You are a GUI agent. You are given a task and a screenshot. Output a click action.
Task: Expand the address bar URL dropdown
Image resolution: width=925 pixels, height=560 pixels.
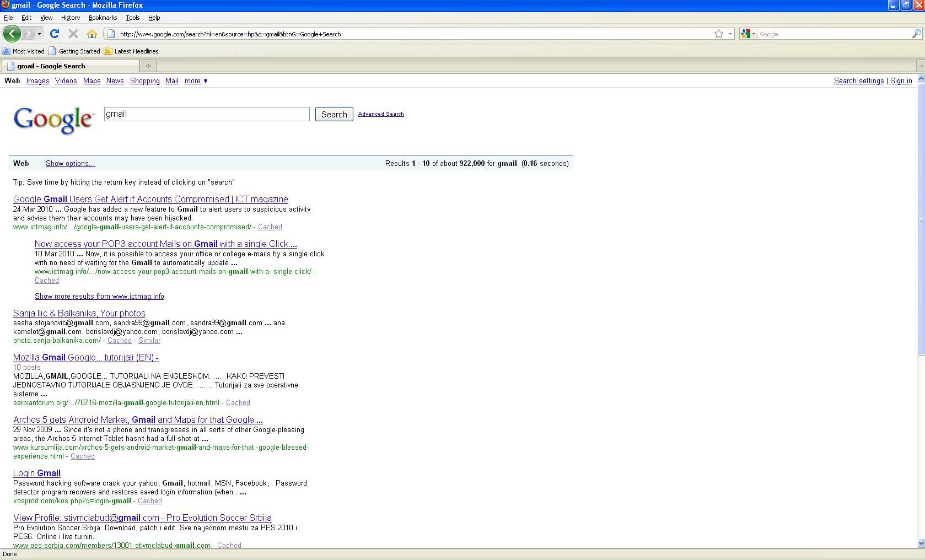730,34
